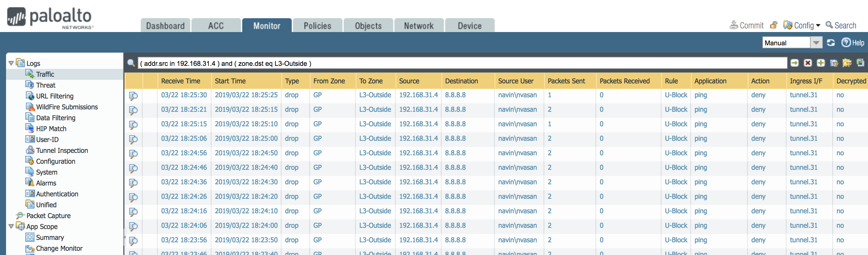Apply the filter with the green arrow icon

[794, 63]
